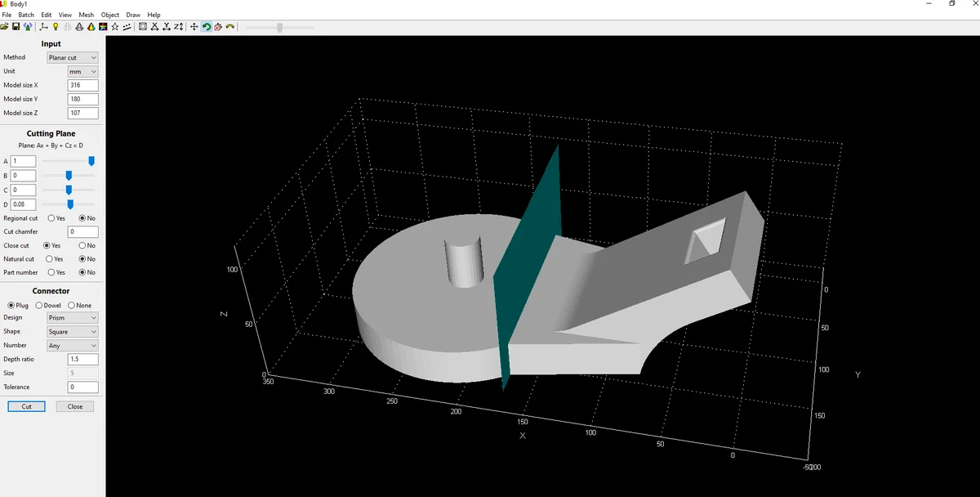
Task: Click the toolbar horizontal slider
Action: 279,27
